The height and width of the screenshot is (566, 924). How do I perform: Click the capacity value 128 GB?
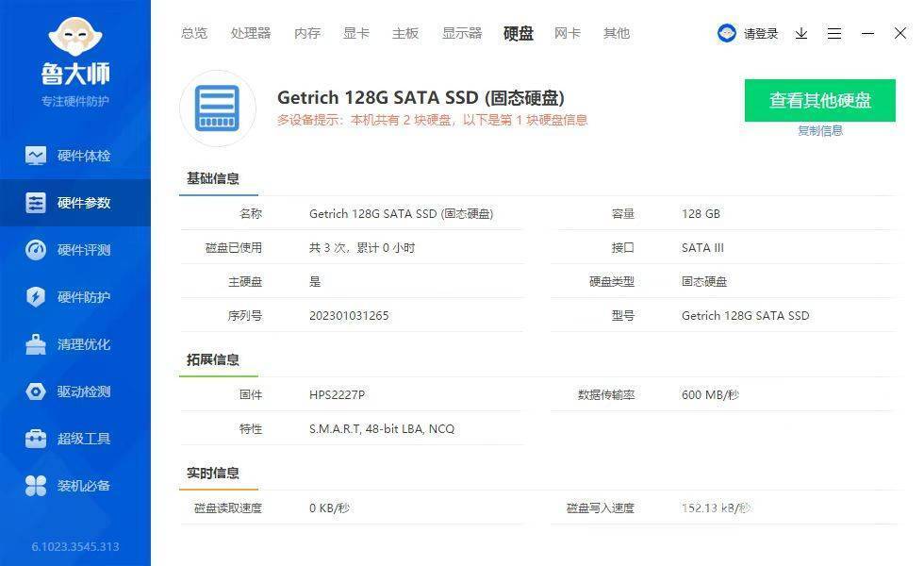[x=701, y=213]
